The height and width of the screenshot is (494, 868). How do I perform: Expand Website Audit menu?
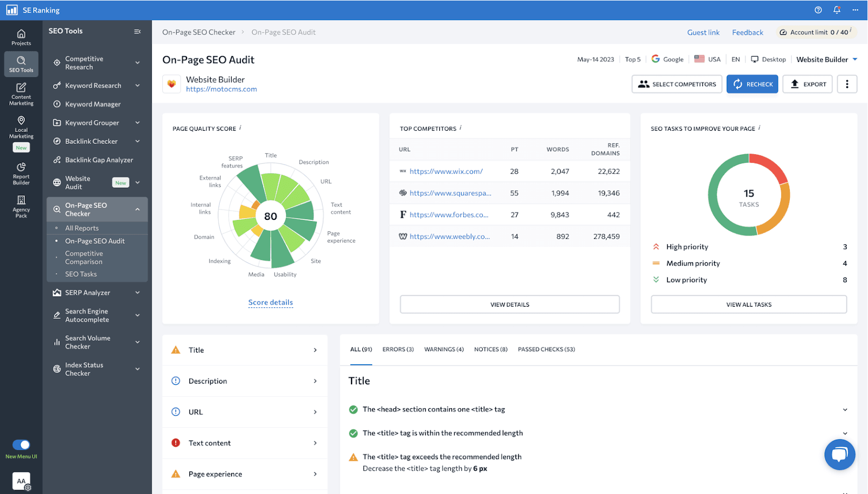(137, 182)
